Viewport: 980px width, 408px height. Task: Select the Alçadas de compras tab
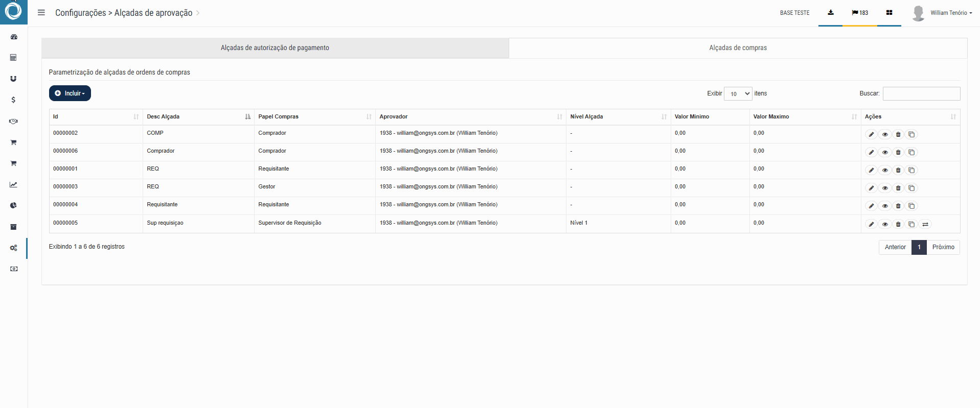[738, 48]
